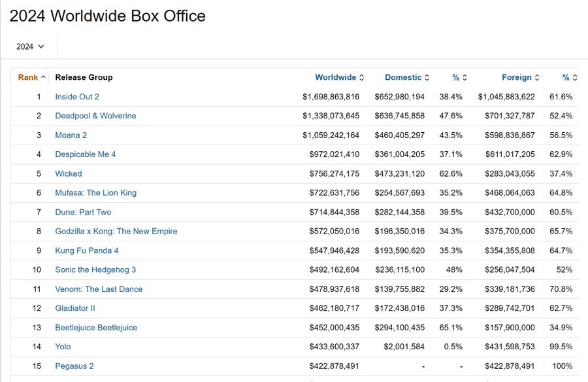This screenshot has width=588, height=382.
Task: Open Deadpool & Wolverine movie page
Action: click(x=95, y=116)
